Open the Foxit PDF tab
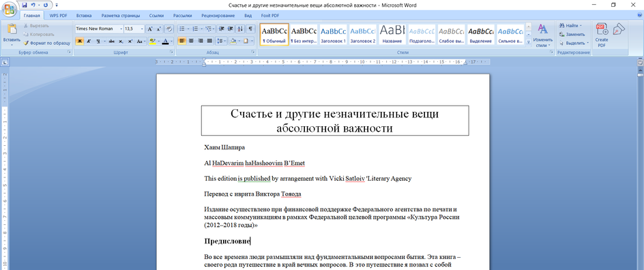The height and width of the screenshot is (270, 644). tap(270, 16)
